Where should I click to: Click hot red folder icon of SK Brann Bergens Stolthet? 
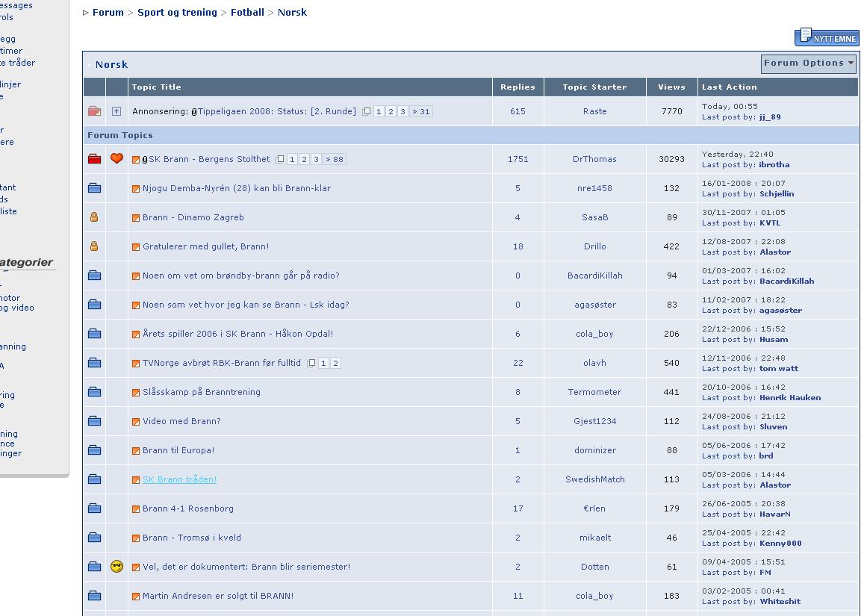[95, 159]
